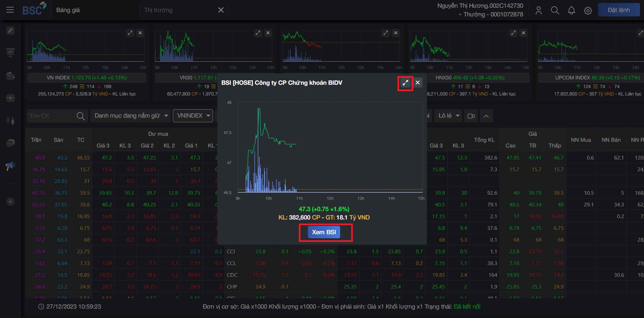Click the video camera icon button
Viewport: 644px width, 318px height.
[471, 116]
